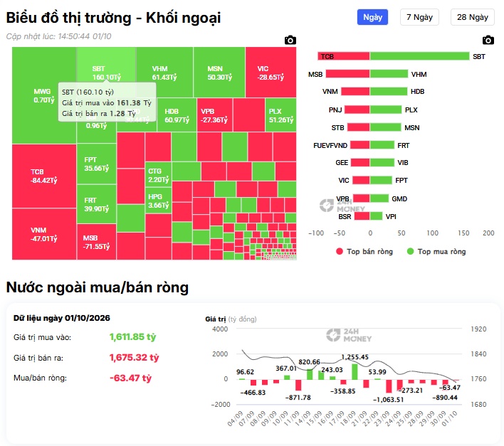Select the VNM -47.01Tỷ treemap tile
Viewport: 504px width, 446px height.
click(x=44, y=234)
